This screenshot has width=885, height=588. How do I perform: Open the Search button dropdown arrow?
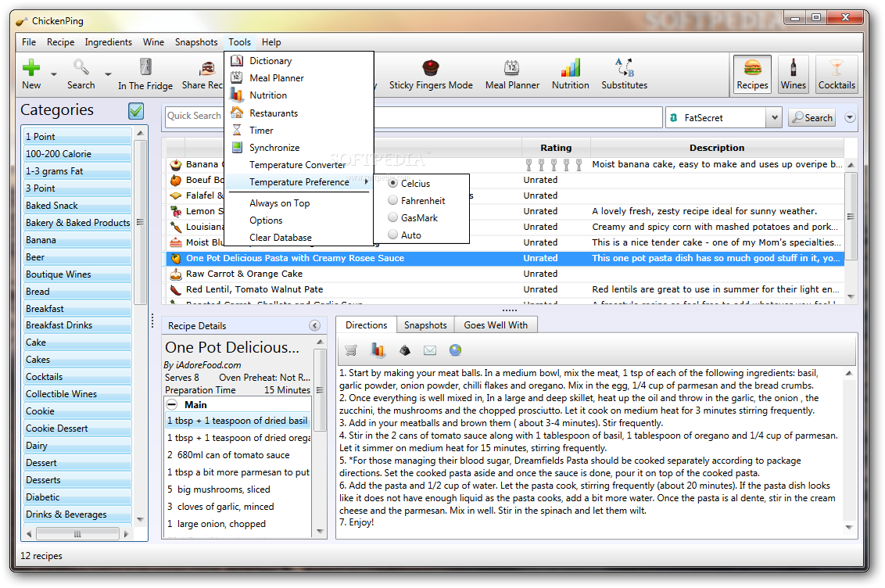point(108,74)
